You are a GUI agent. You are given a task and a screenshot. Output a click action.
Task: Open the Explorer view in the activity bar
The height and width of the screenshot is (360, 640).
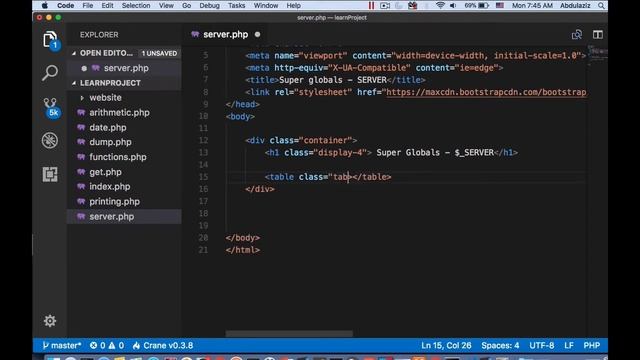click(50, 40)
